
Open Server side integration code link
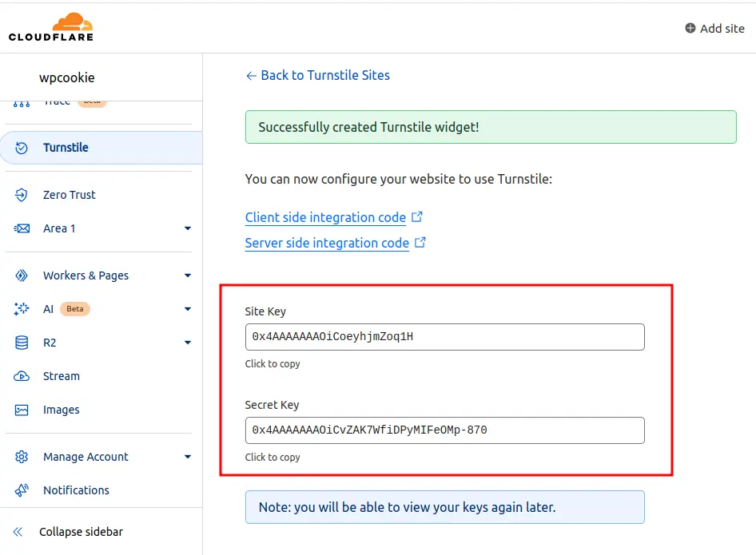point(327,243)
